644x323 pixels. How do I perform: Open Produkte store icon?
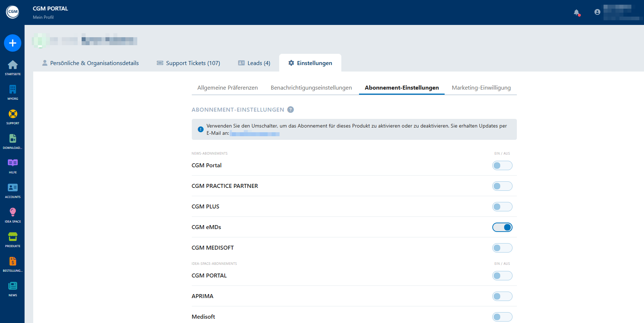(x=13, y=239)
